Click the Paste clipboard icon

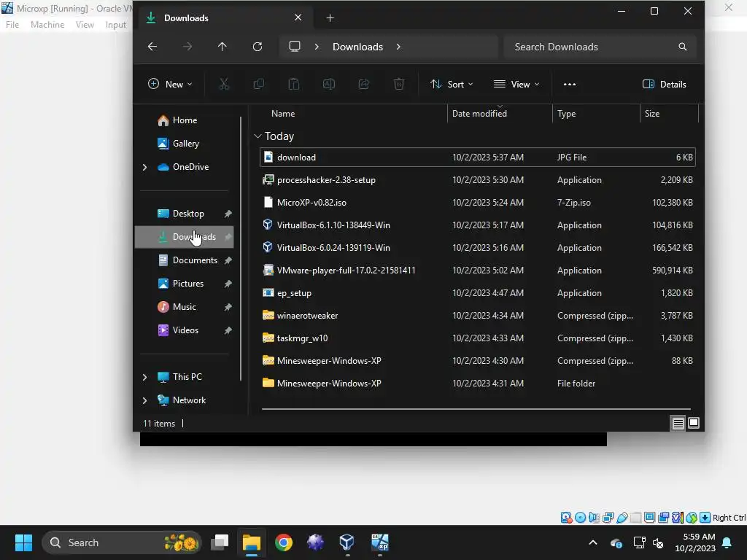point(294,85)
